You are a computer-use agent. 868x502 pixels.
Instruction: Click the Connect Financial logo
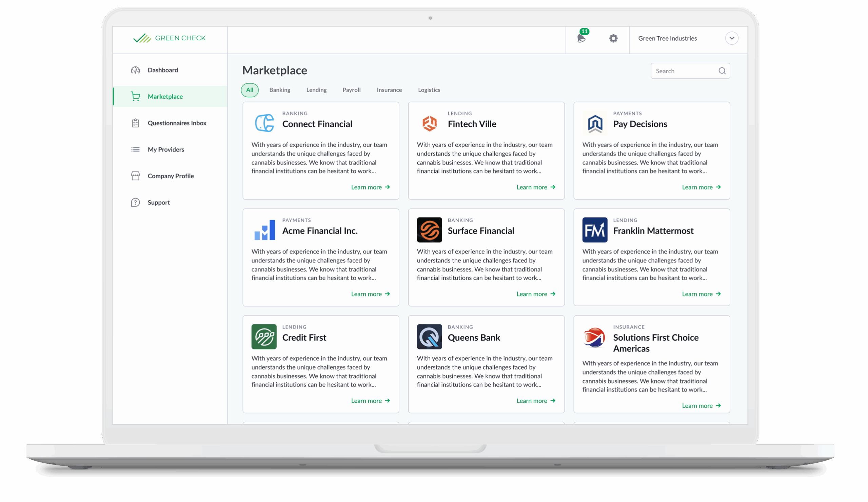[264, 123]
